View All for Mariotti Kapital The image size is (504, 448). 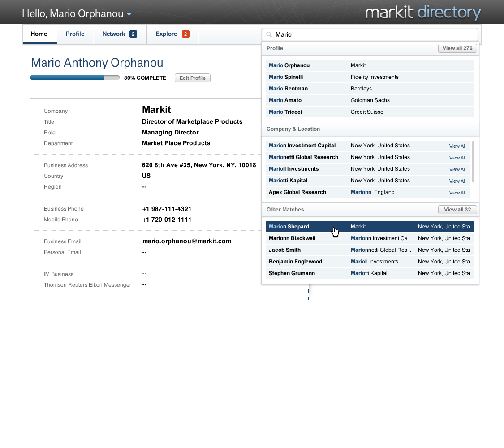[x=457, y=181]
